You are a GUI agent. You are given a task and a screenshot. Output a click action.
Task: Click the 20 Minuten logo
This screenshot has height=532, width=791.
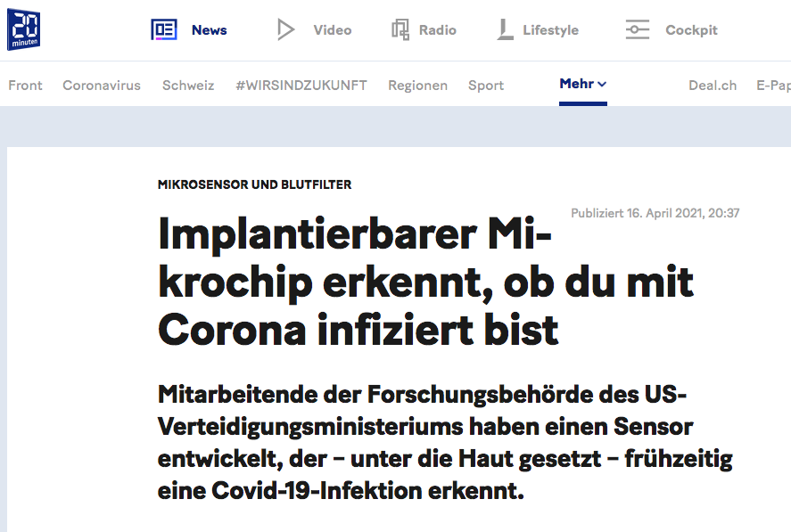(x=23, y=29)
